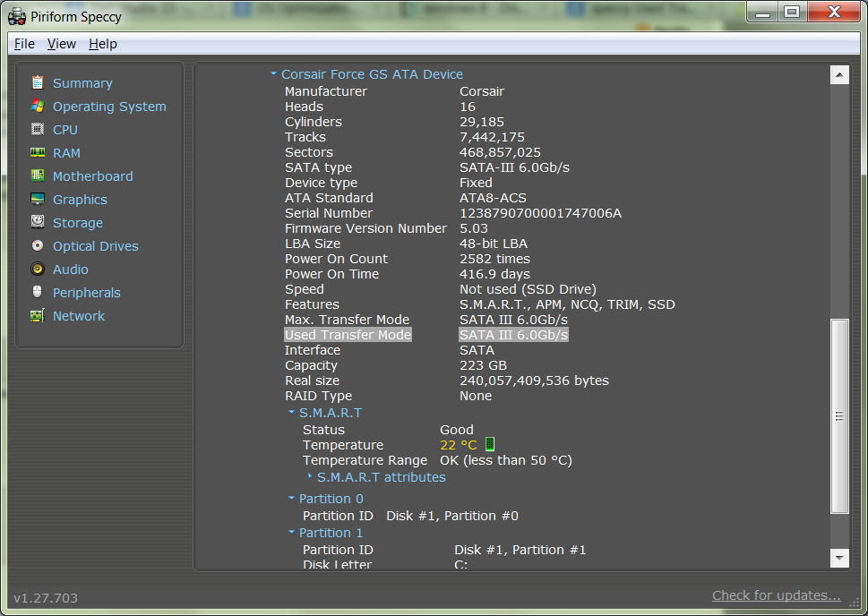Collapse Corsair Force GS ATA Device node
Screen dimensions: 868x616
[x=273, y=73]
